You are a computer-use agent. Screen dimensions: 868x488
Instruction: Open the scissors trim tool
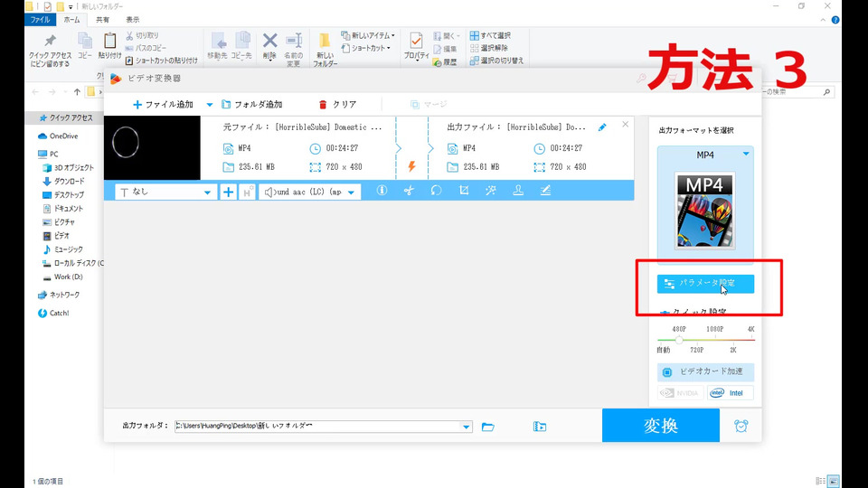click(409, 191)
